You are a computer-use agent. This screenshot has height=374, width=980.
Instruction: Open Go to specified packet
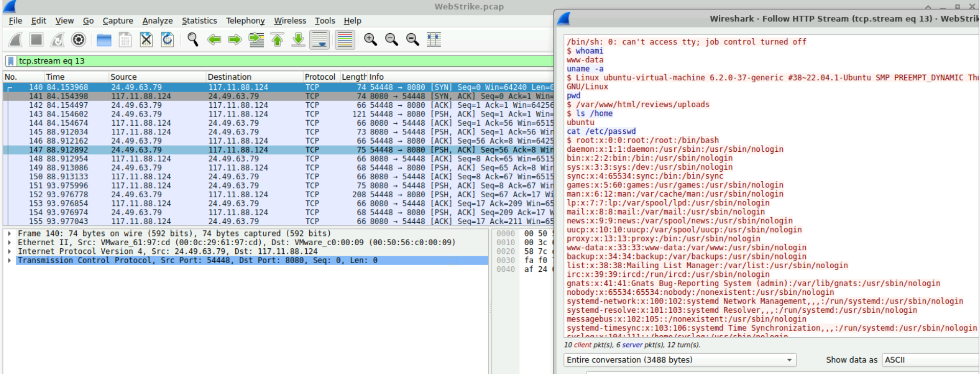tap(256, 39)
